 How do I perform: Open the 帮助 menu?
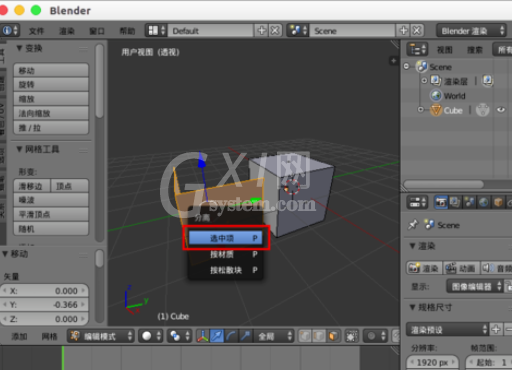point(127,31)
